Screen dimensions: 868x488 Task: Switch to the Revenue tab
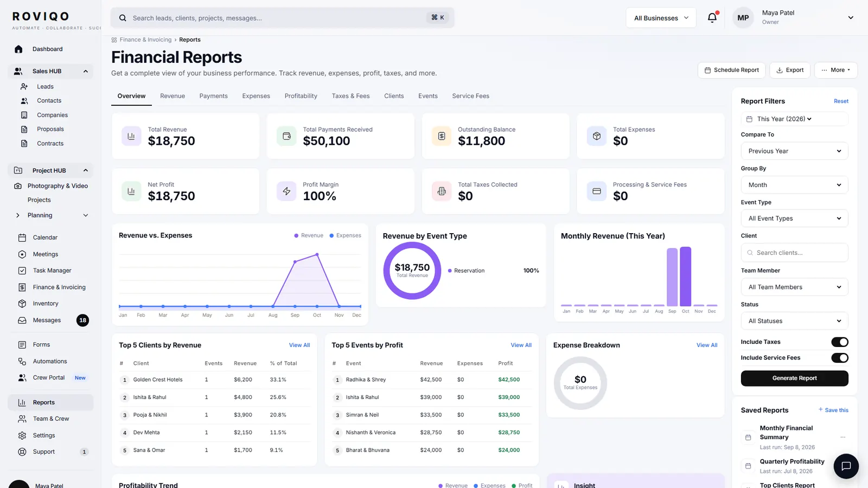173,96
